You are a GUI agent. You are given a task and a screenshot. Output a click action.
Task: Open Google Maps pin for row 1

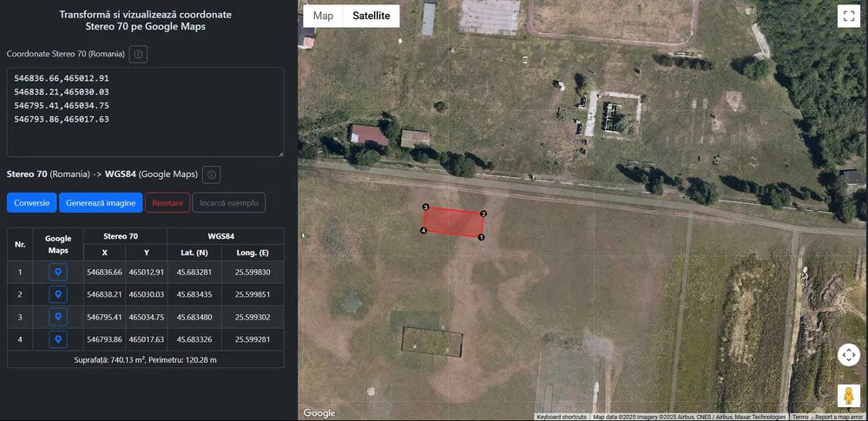coord(58,272)
